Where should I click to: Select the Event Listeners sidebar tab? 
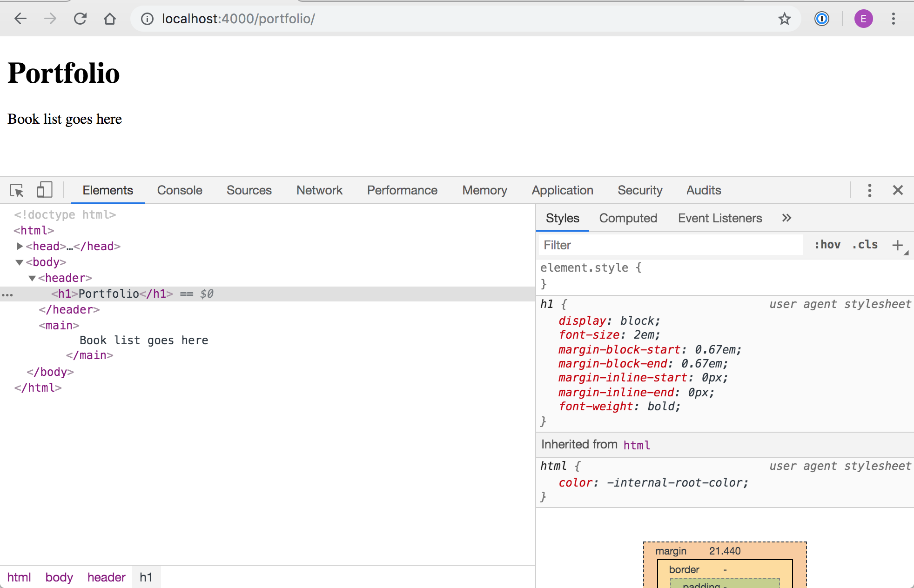[720, 218]
